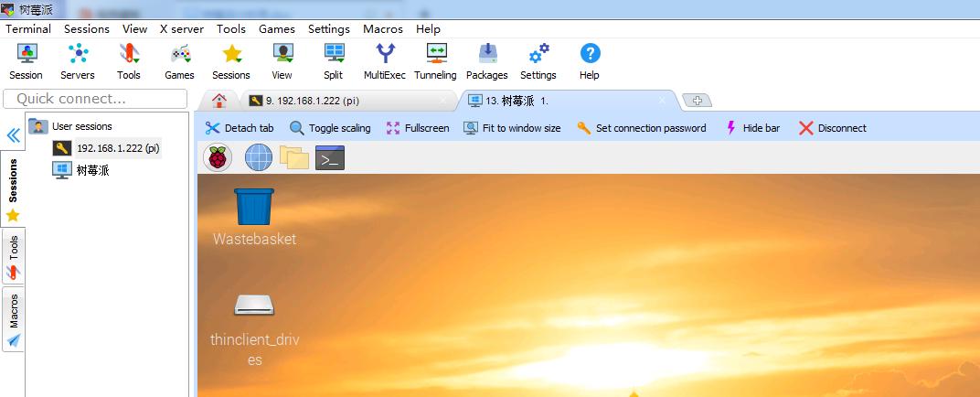980x397 pixels.
Task: Select the Tools vertical side tab
Action: (13, 256)
